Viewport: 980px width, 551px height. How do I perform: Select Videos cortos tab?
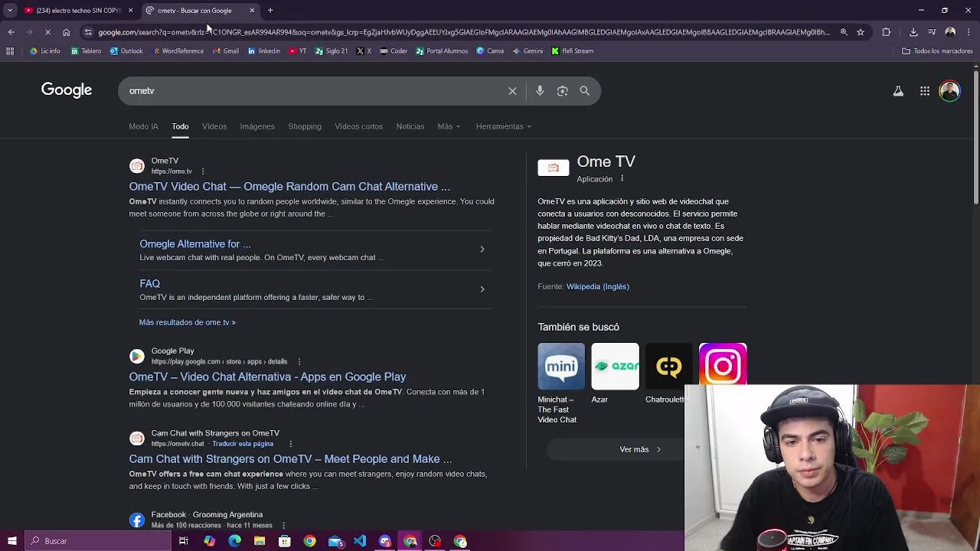point(358,126)
